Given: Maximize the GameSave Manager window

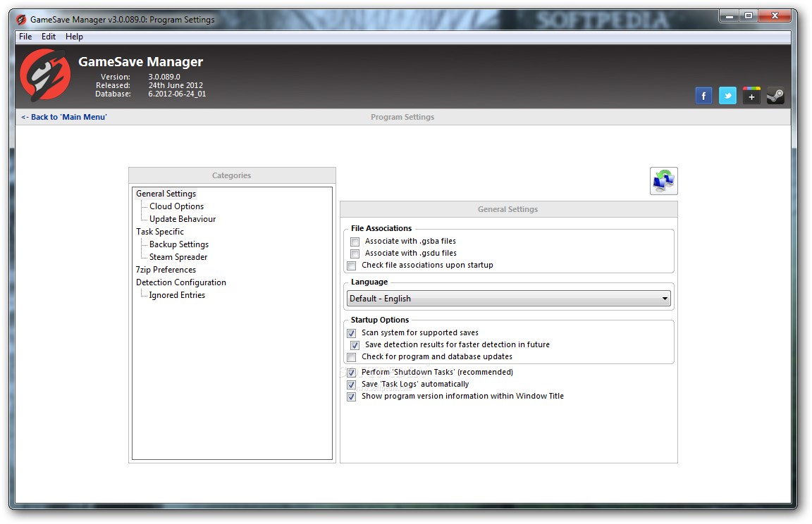Looking at the screenshot, I should pos(749,16).
